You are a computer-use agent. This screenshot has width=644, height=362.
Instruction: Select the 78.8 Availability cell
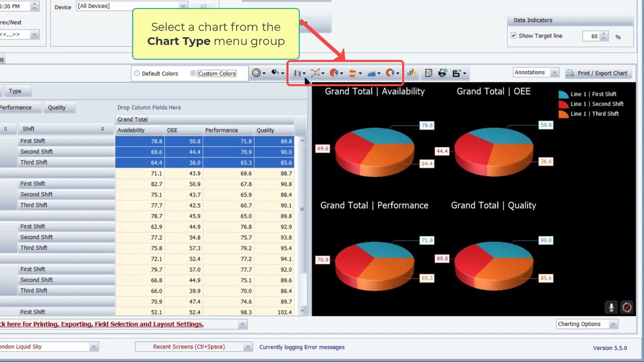(x=140, y=141)
